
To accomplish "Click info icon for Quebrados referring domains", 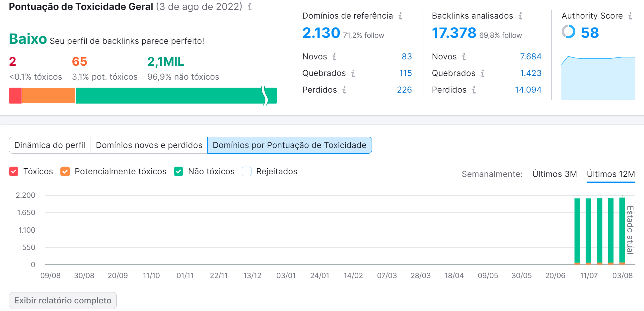I will 353,73.
